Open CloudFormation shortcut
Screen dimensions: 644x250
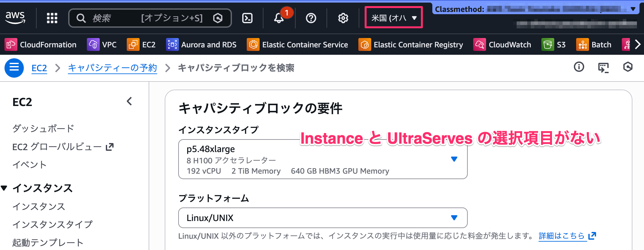tap(41, 44)
